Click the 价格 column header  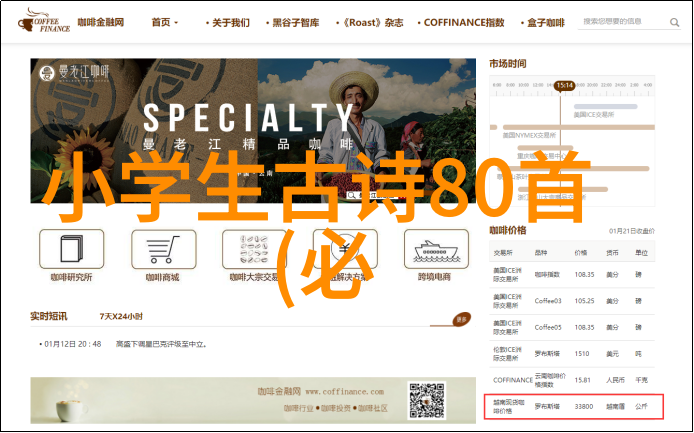[x=581, y=253]
